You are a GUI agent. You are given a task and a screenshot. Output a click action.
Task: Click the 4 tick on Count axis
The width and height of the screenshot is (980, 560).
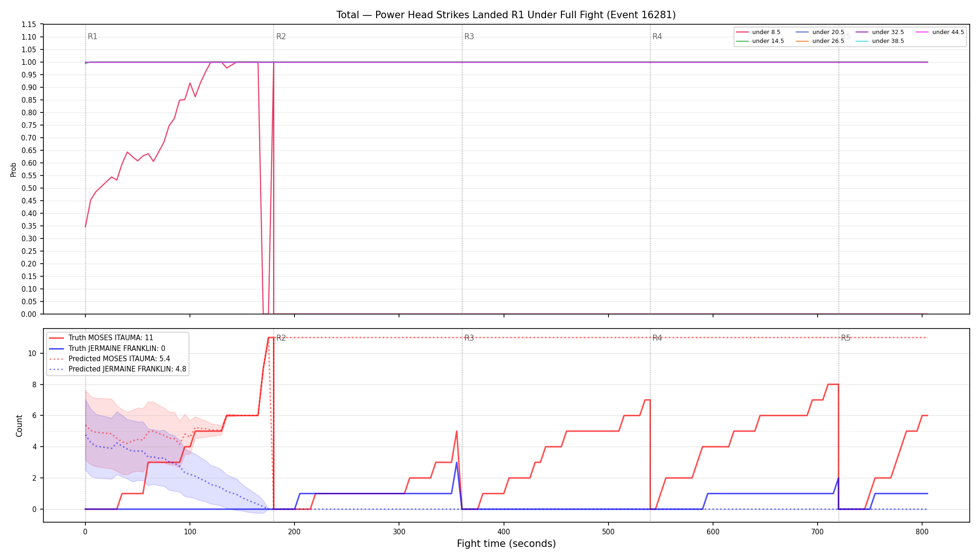point(34,447)
